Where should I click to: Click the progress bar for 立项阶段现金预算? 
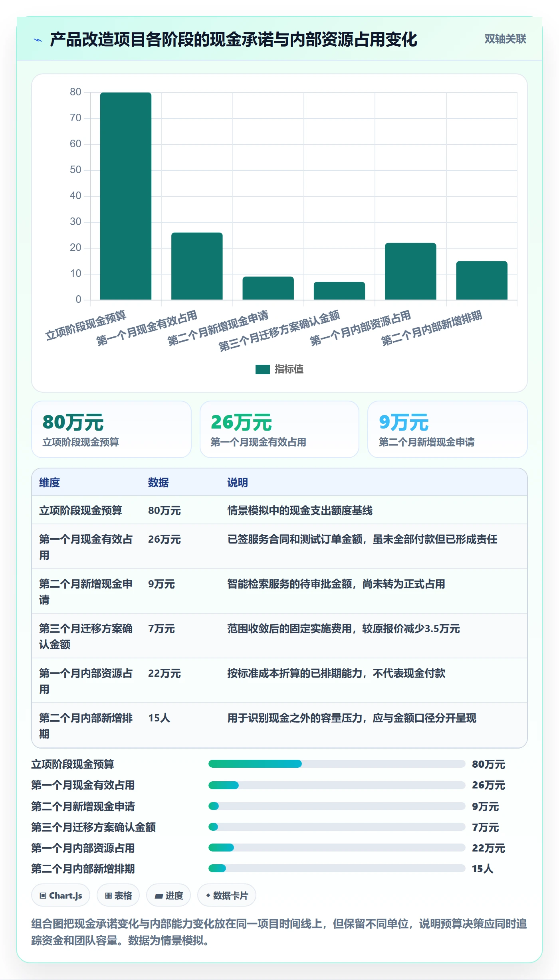[337, 764]
